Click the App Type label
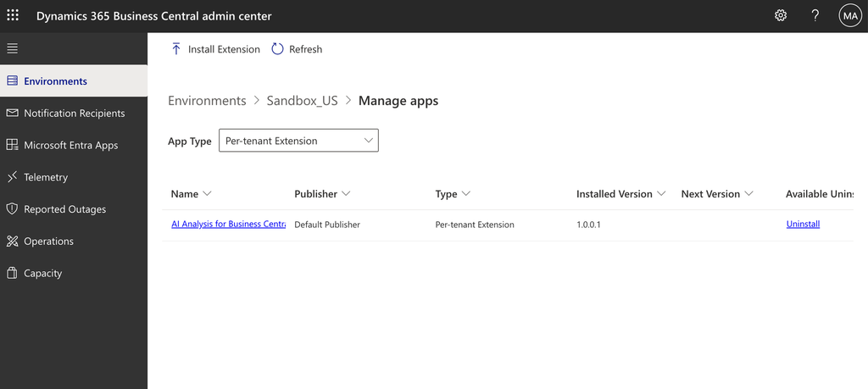Viewport: 868px width, 389px height. click(190, 141)
